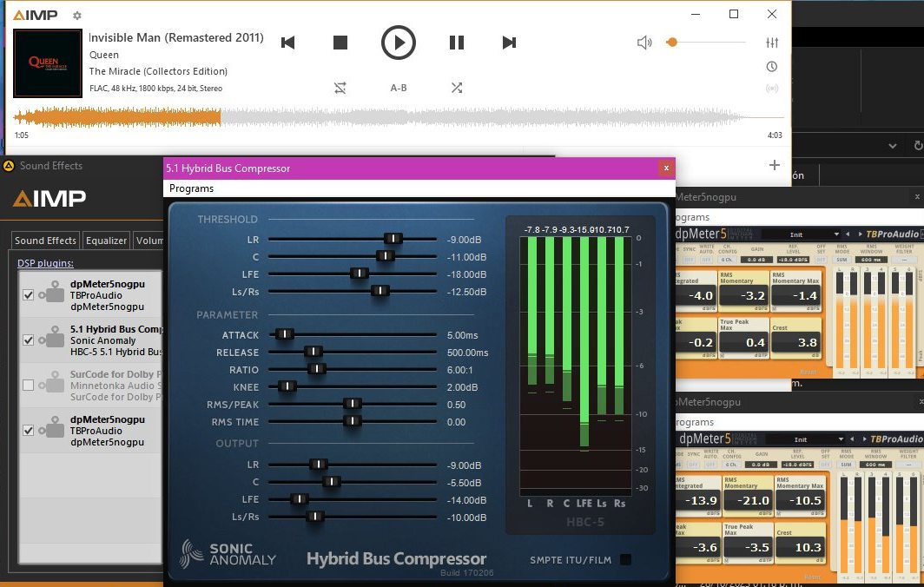Click the -14.00dB LFE output value

pos(466,500)
